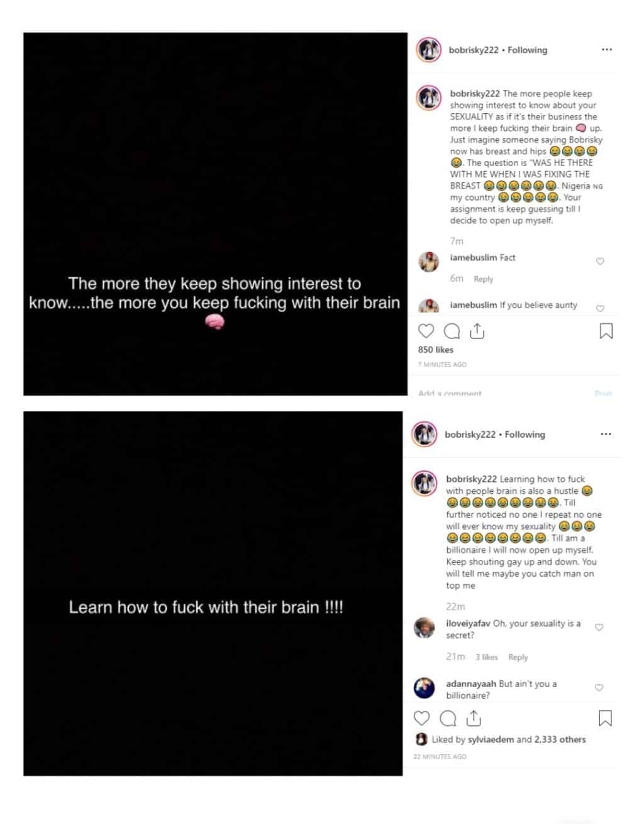This screenshot has height=824, width=644.
Task: Like adannayaah's comment with small heart
Action: [x=599, y=688]
